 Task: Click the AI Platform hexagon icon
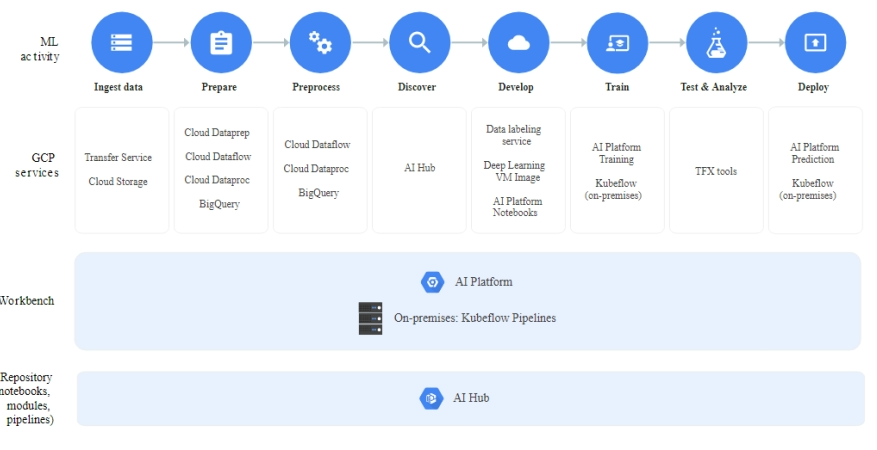click(x=432, y=282)
